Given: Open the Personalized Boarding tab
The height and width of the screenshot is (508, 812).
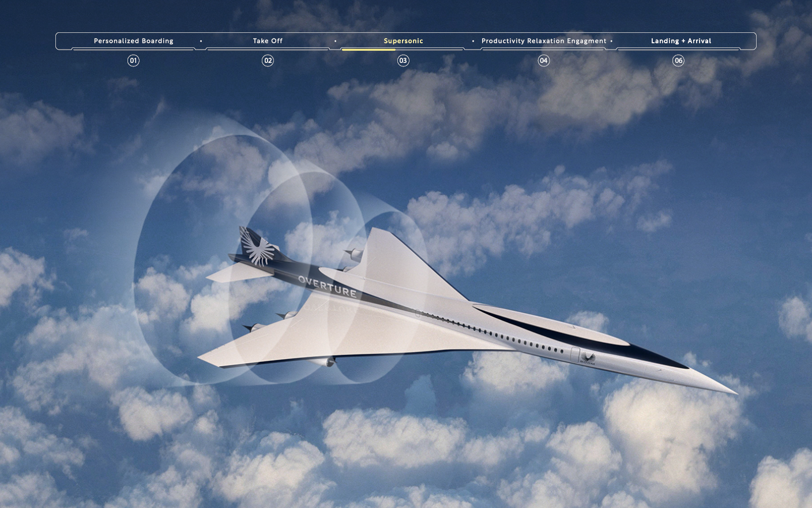Looking at the screenshot, I should [133, 41].
